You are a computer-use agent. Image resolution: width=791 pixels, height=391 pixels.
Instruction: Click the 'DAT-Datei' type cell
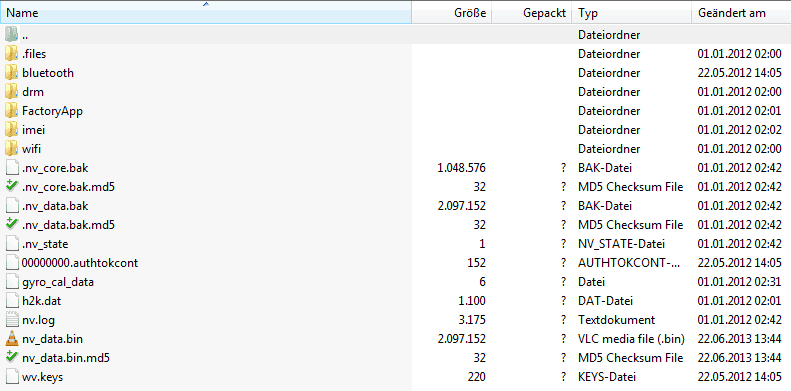point(604,301)
